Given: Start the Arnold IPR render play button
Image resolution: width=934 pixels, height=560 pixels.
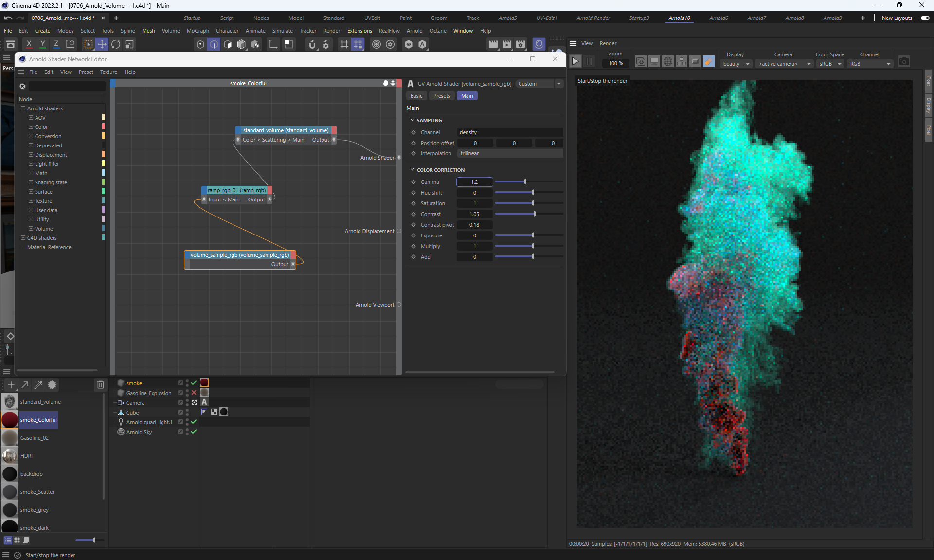Looking at the screenshot, I should (x=575, y=62).
